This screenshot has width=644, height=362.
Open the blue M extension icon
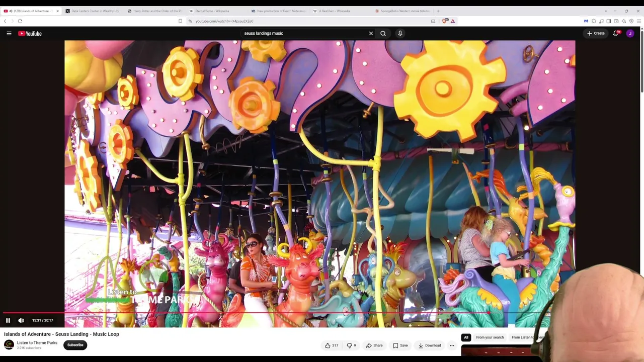tap(586, 21)
